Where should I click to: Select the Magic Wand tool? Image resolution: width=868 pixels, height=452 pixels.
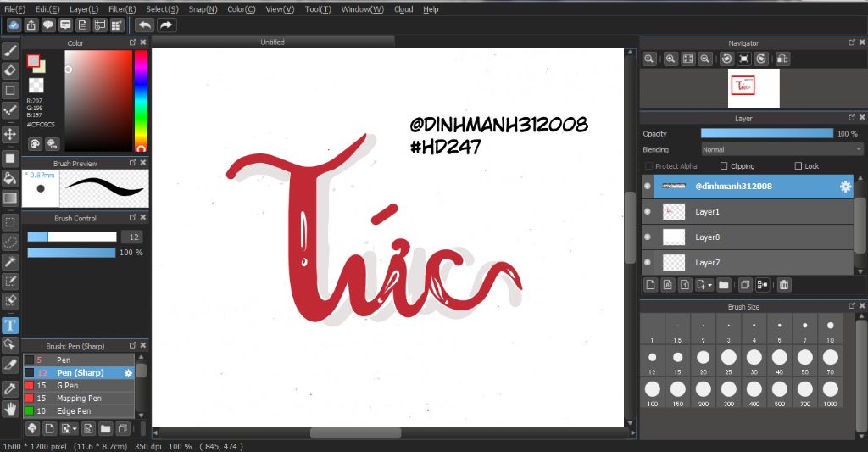(x=10, y=261)
